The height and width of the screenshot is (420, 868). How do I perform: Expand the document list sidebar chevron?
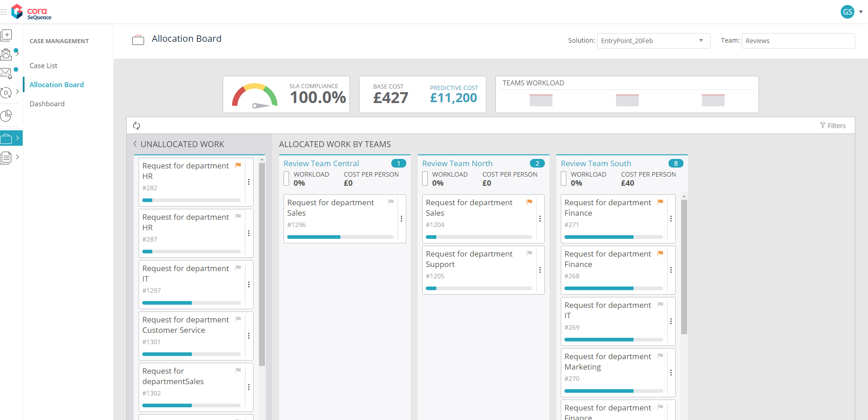click(18, 157)
